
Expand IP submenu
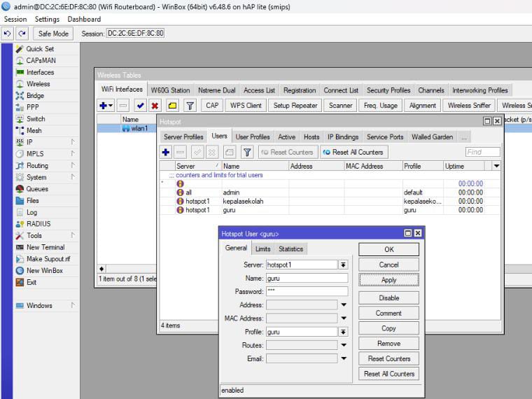(73, 142)
